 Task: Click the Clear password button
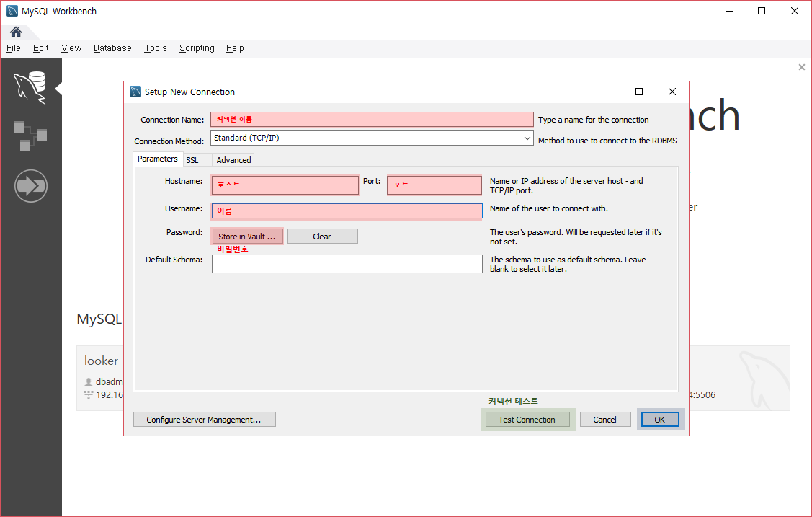[x=322, y=237]
